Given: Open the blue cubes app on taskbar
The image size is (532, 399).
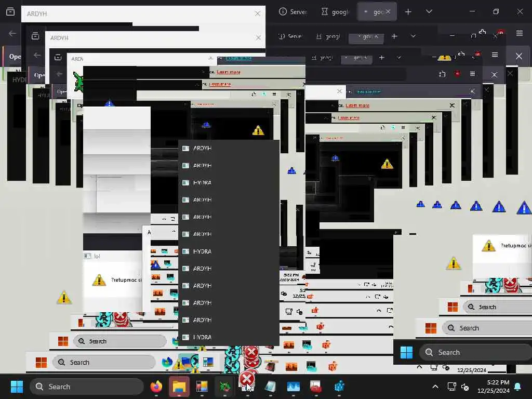Looking at the screenshot, I should [339, 387].
